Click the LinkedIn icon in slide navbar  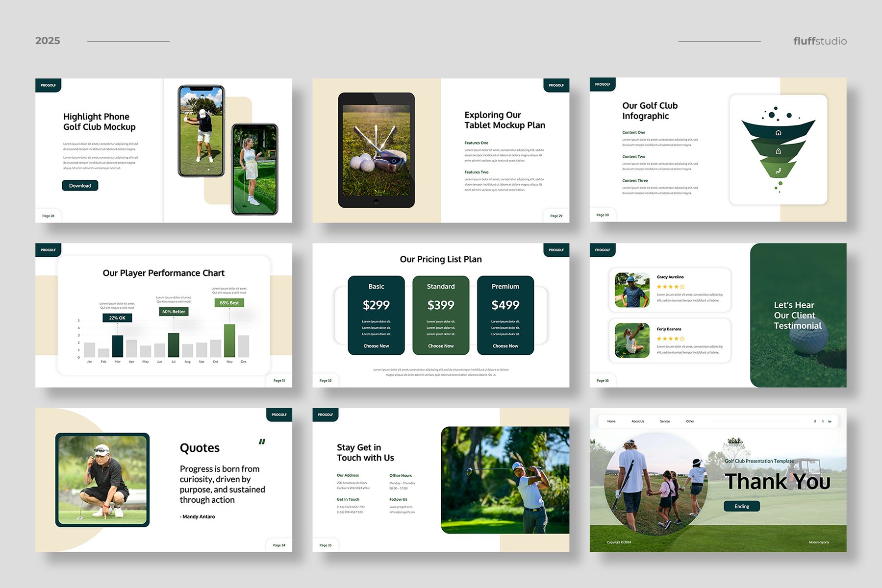click(830, 421)
